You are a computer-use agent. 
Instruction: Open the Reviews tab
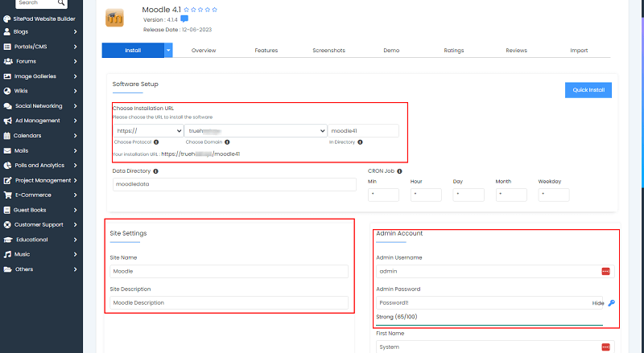tap(516, 51)
